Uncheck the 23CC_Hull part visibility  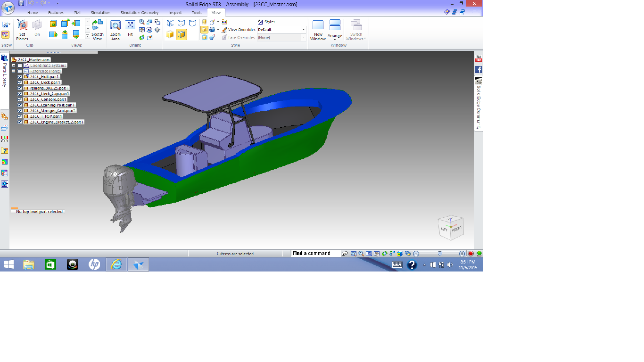coord(20,77)
